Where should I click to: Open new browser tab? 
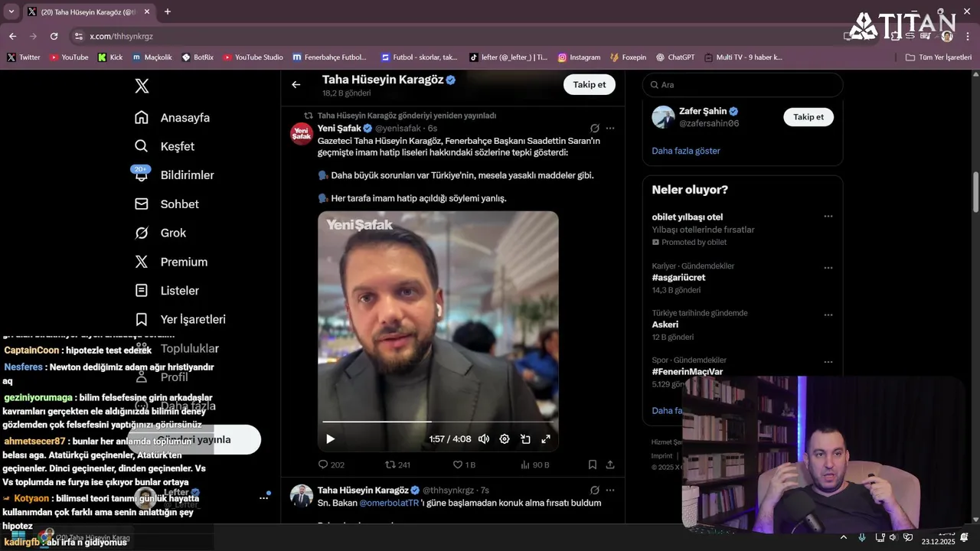168,11
